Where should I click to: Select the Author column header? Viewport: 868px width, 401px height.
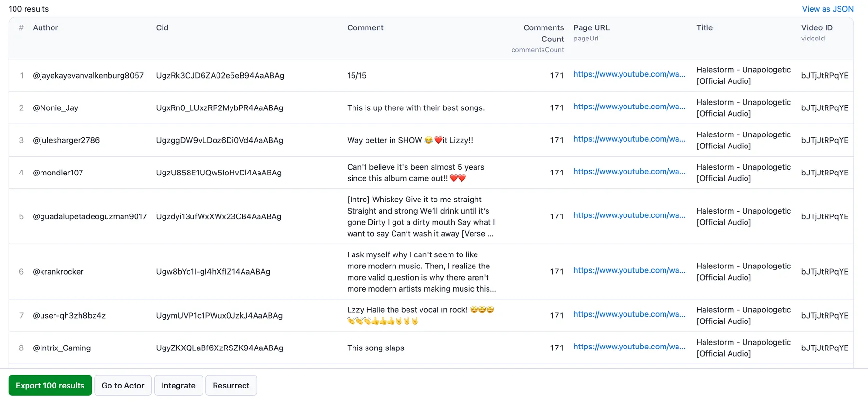(45, 28)
